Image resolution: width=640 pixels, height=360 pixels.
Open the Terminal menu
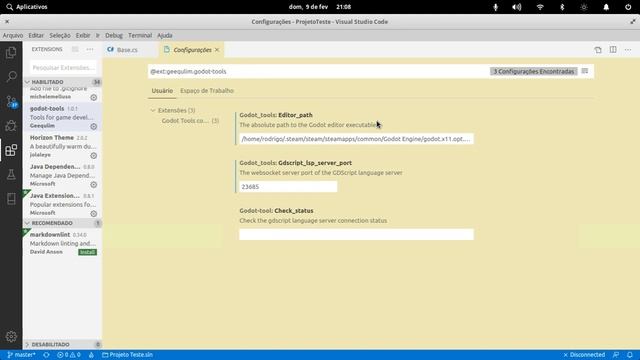click(x=140, y=36)
